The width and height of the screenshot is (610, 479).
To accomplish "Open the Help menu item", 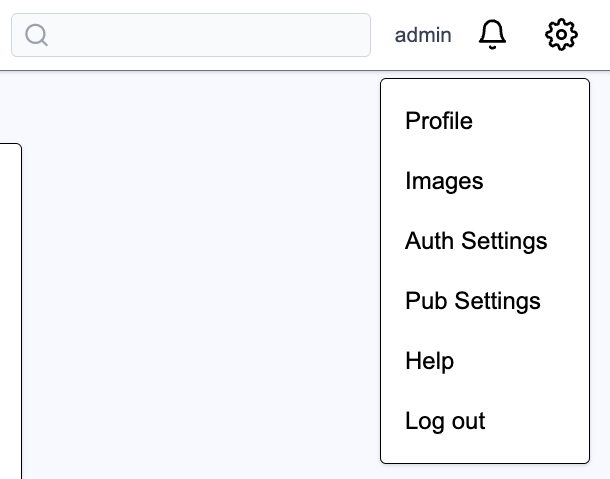I will (x=430, y=361).
